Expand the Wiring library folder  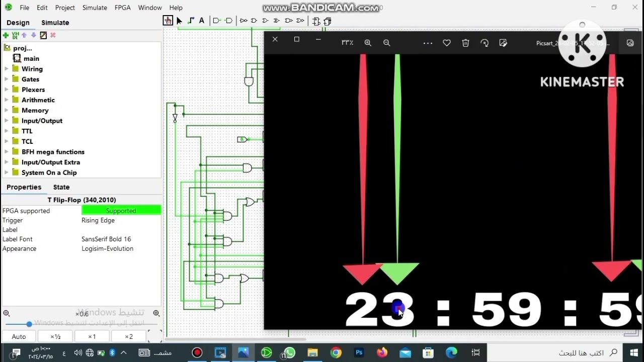click(6, 69)
